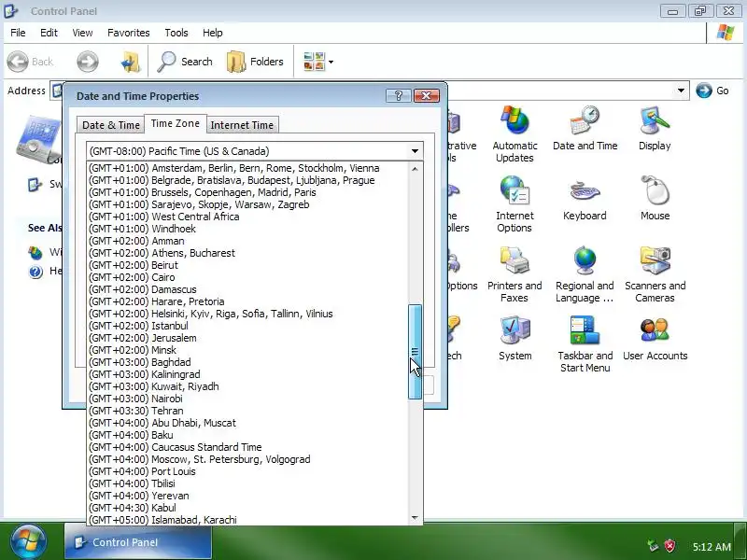This screenshot has width=747, height=560.
Task: Click the Control Panel taskbar button
Action: tap(138, 542)
